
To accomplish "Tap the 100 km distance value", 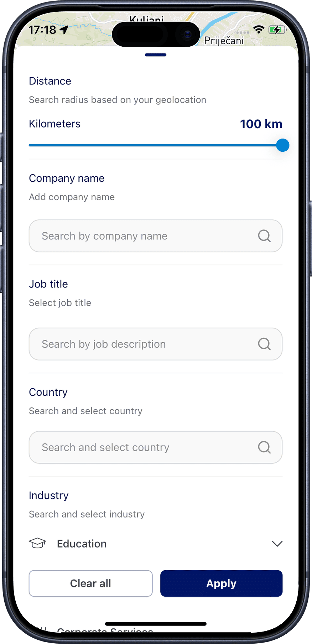I will 261,124.
